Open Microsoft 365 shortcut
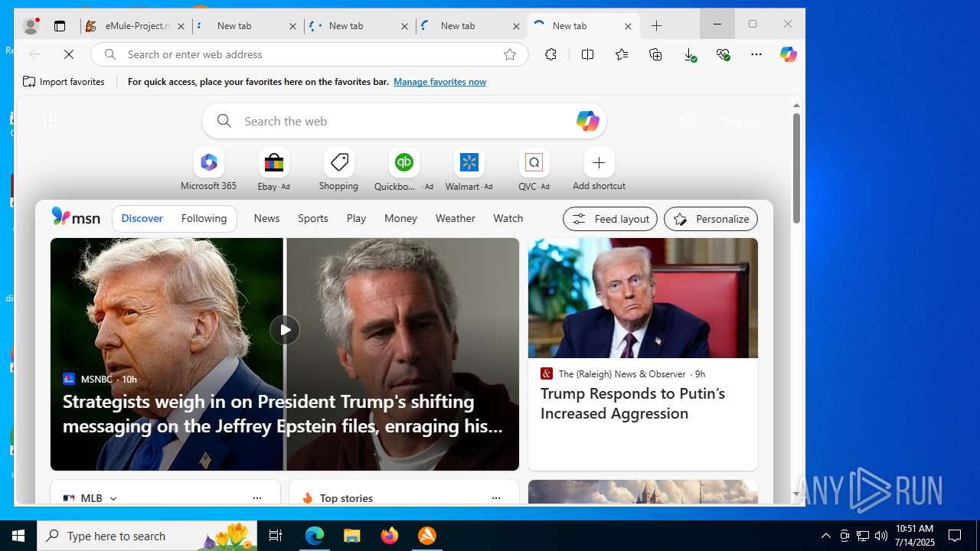 208,170
